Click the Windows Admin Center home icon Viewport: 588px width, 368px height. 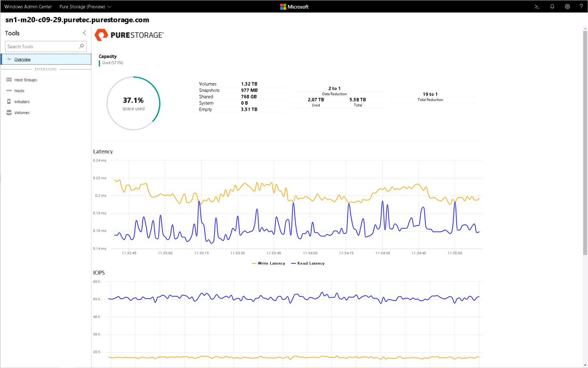(x=28, y=6)
